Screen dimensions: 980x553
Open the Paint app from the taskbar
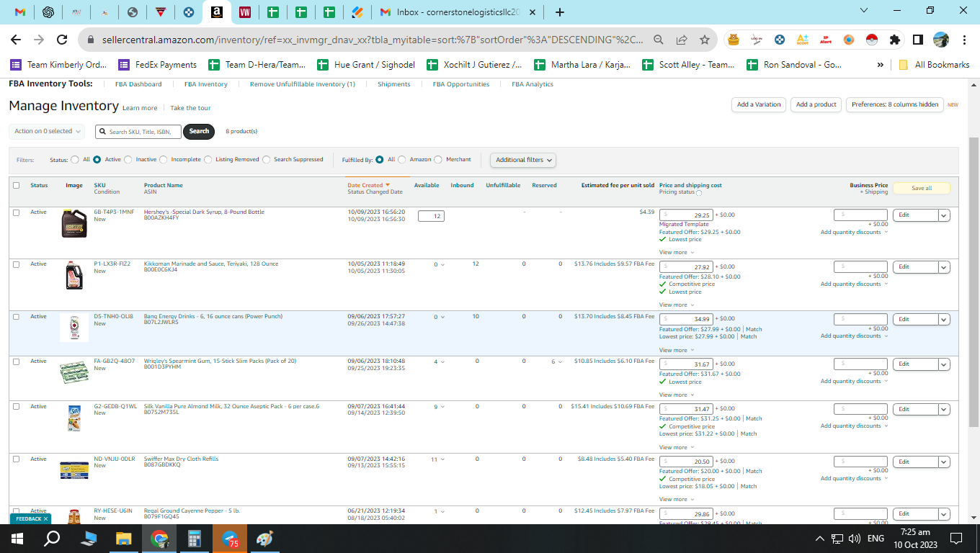tap(264, 538)
